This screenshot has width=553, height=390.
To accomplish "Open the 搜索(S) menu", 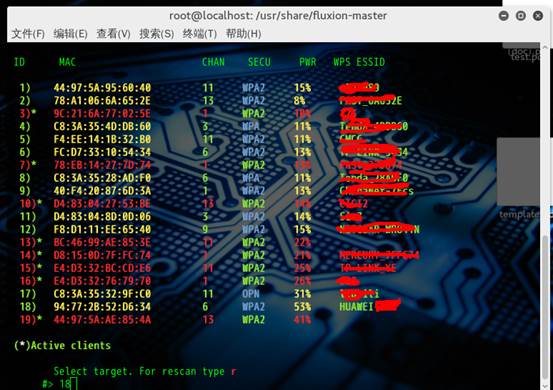I will (x=157, y=34).
